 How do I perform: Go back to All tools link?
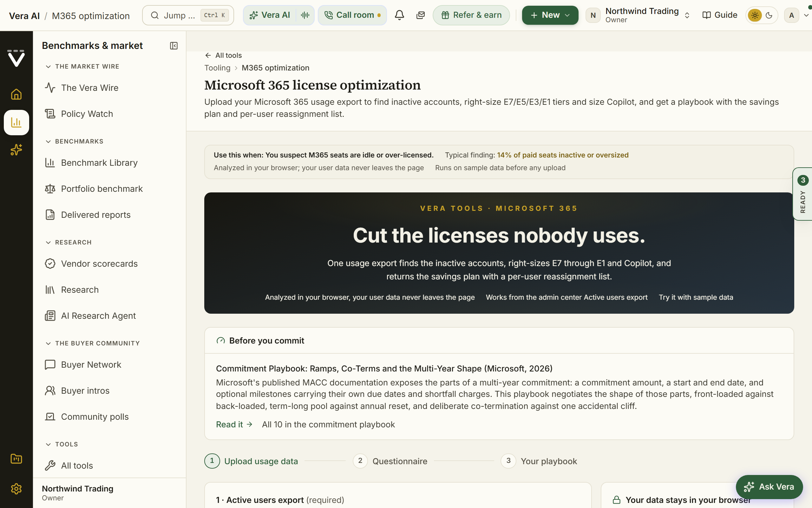[x=223, y=56]
